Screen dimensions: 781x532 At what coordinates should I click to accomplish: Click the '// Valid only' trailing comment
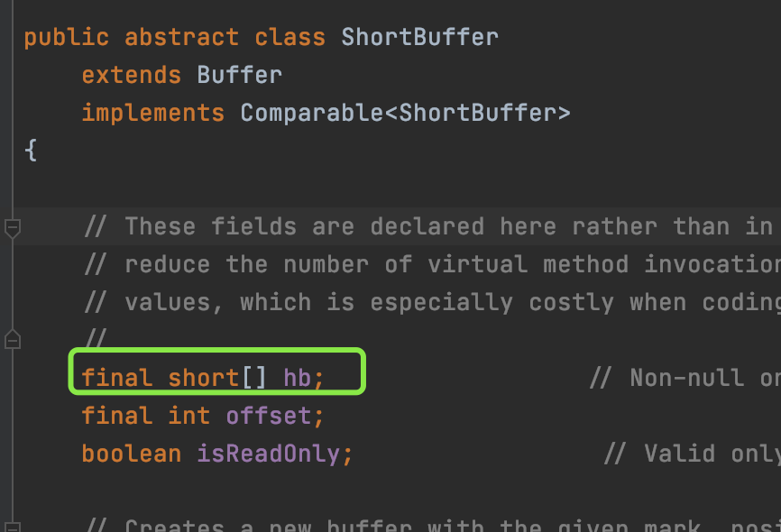pyautogui.click(x=693, y=454)
